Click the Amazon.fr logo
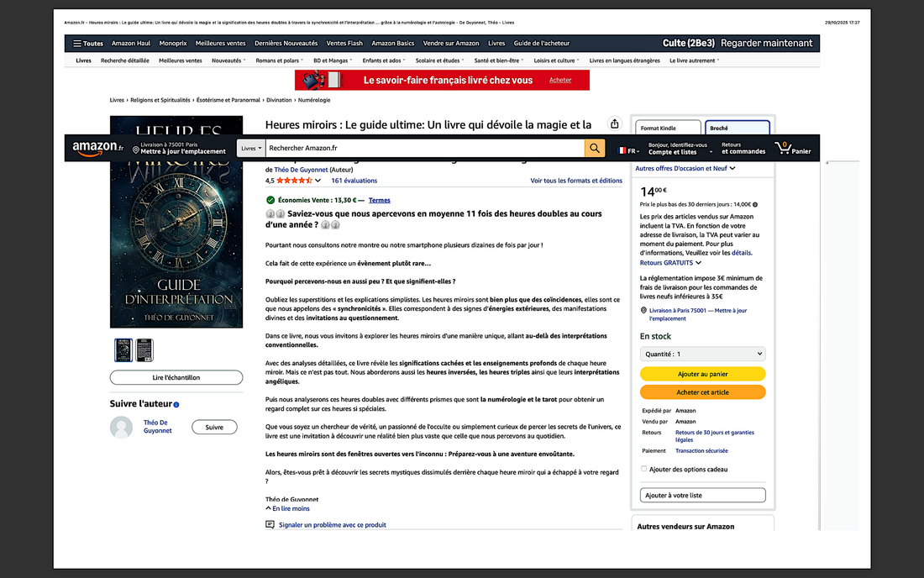The width and height of the screenshot is (924, 578). tap(97, 148)
